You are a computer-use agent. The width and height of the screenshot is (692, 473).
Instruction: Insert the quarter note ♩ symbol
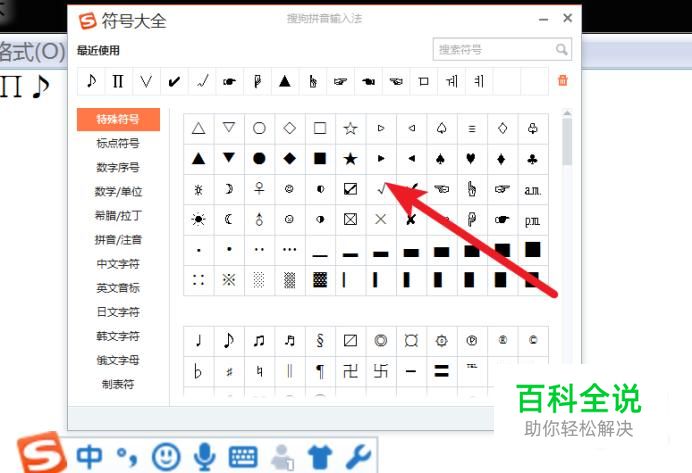pyautogui.click(x=199, y=341)
